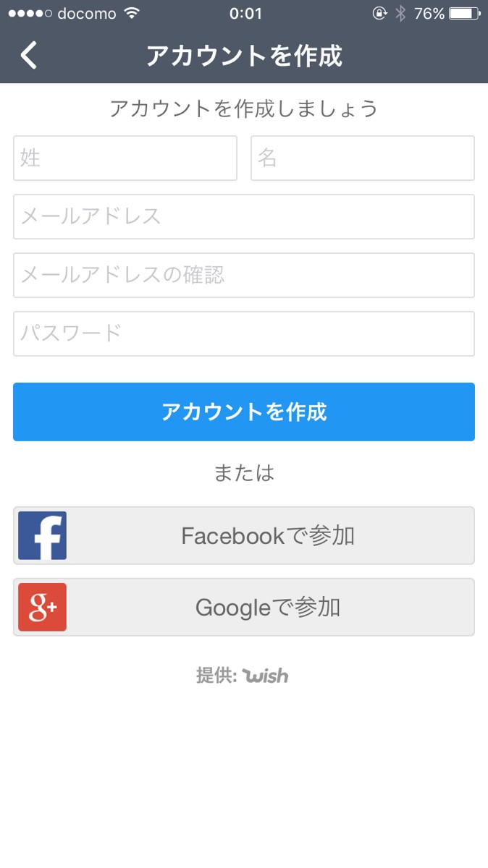Viewport: 488px width, 868px height.
Task: Tap the アカウントを作成しましょう heading text
Action: point(244,109)
